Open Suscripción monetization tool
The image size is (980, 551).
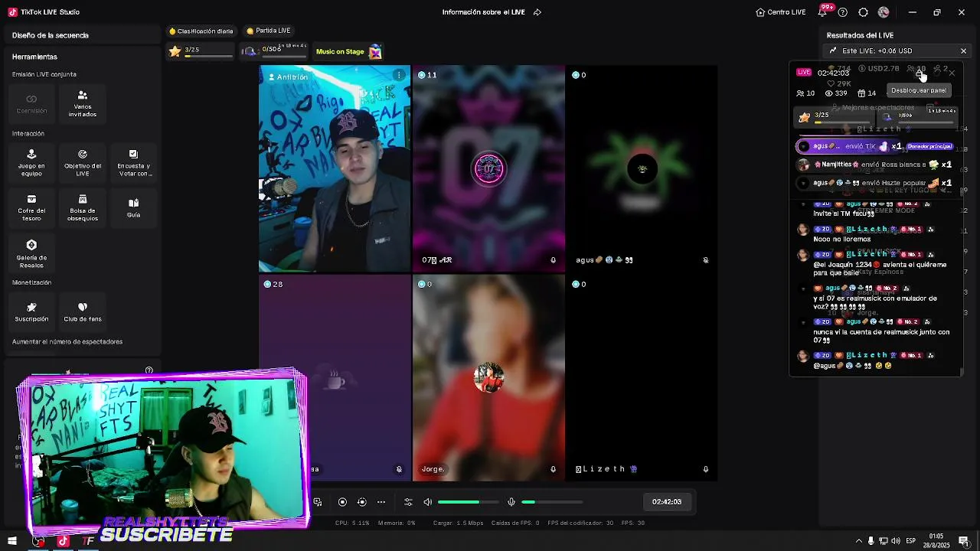31,311
